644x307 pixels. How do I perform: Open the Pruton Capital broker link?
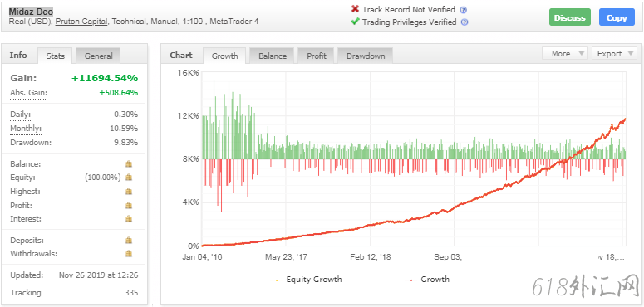click(x=81, y=22)
